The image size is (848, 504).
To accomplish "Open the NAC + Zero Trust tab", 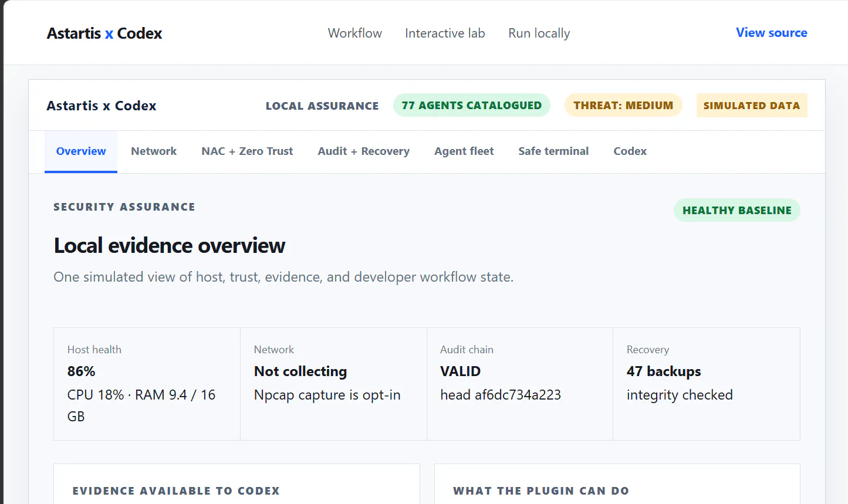I will 247,151.
